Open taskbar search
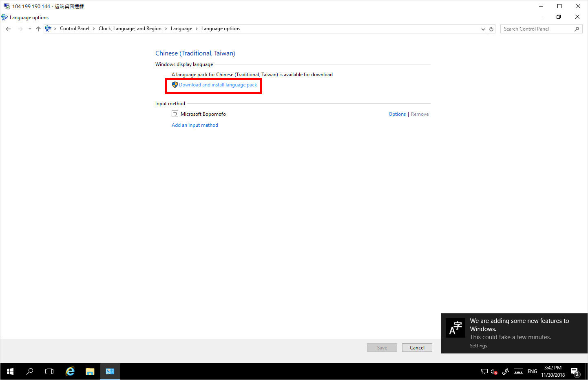Image resolution: width=588 pixels, height=380 pixels. (x=29, y=371)
